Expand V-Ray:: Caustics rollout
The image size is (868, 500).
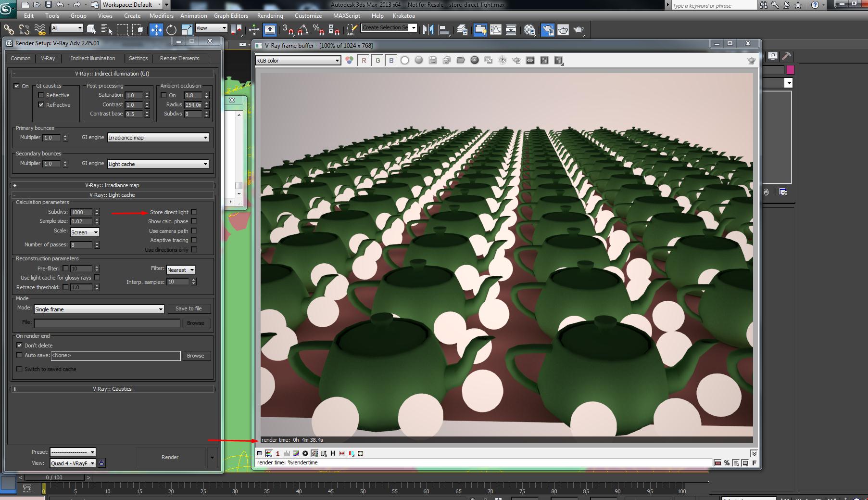(x=112, y=389)
